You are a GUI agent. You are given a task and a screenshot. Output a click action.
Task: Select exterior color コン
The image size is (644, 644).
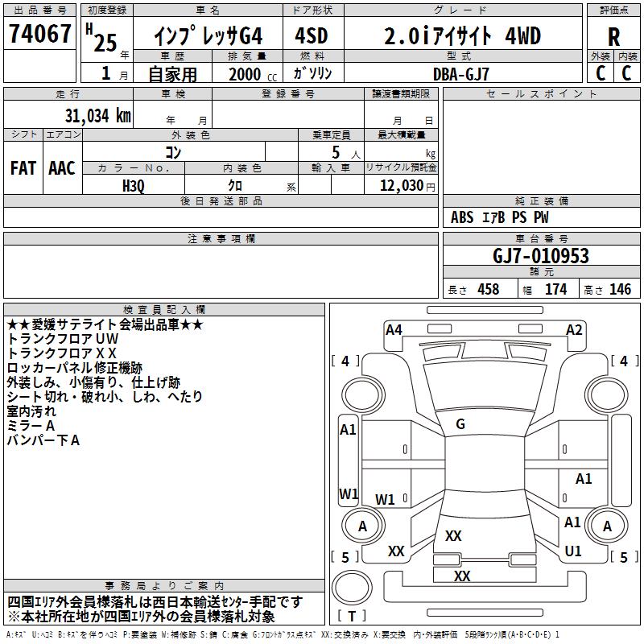click(173, 152)
